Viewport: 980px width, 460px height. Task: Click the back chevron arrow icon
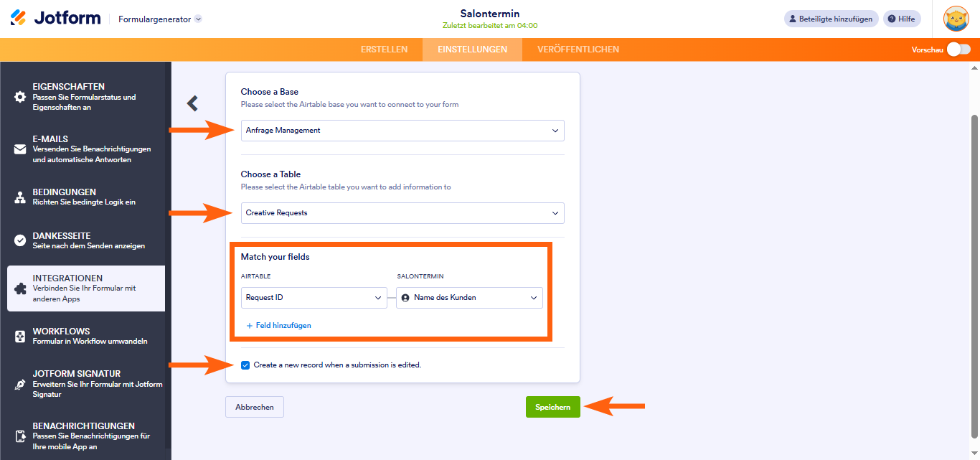coord(192,103)
